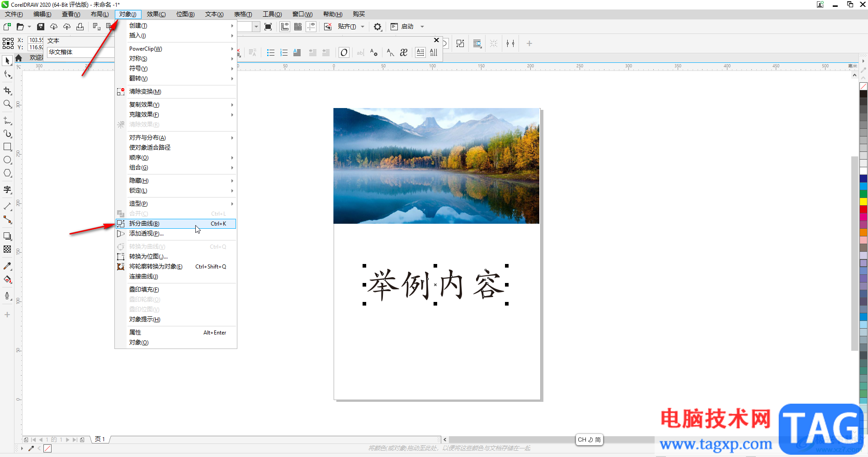868x457 pixels.
Task: Click 属性 properties menu entry
Action: 176,333
